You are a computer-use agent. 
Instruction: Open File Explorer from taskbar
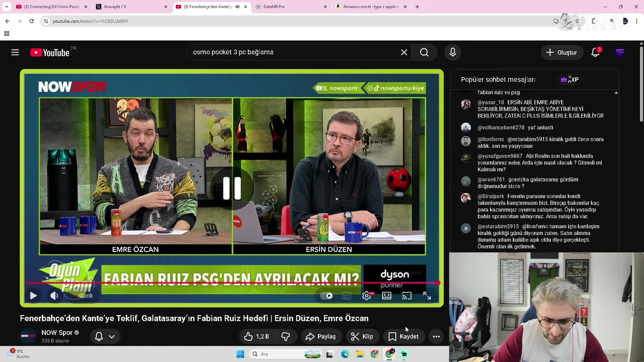(x=360, y=354)
